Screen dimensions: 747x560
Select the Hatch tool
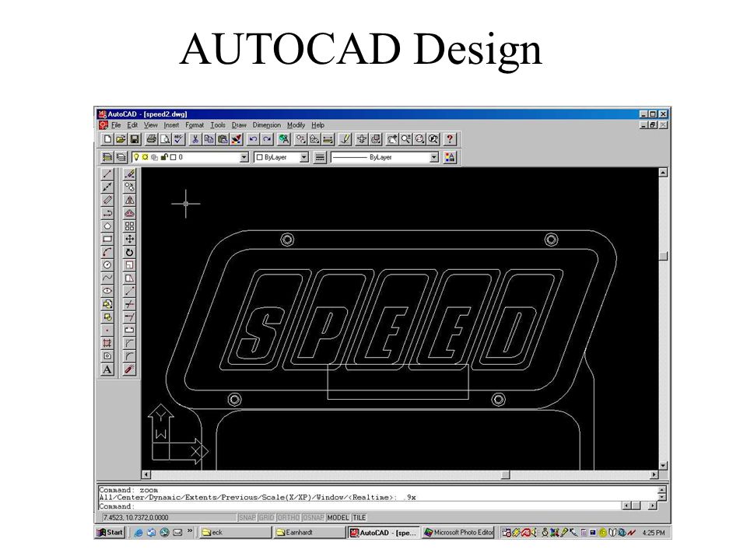pos(107,343)
